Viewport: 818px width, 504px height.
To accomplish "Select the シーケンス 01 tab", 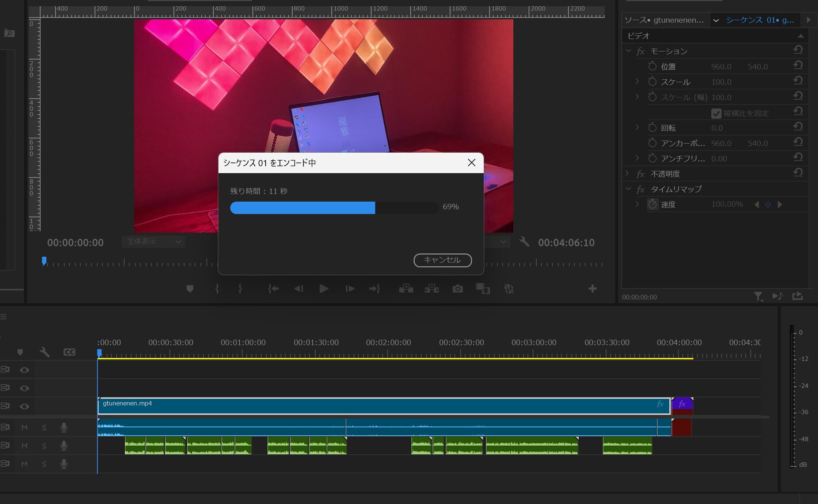I will tap(760, 20).
